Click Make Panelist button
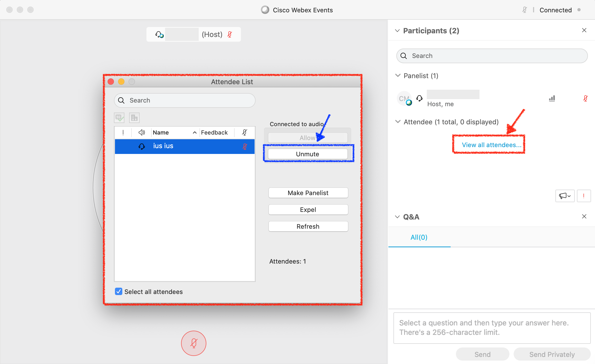595x364 pixels. [x=308, y=193]
